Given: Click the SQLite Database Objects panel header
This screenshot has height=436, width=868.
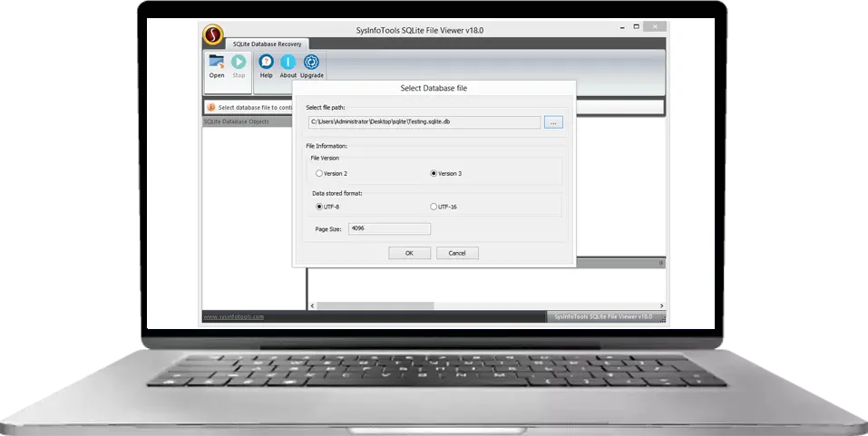Looking at the screenshot, I should coord(248,121).
